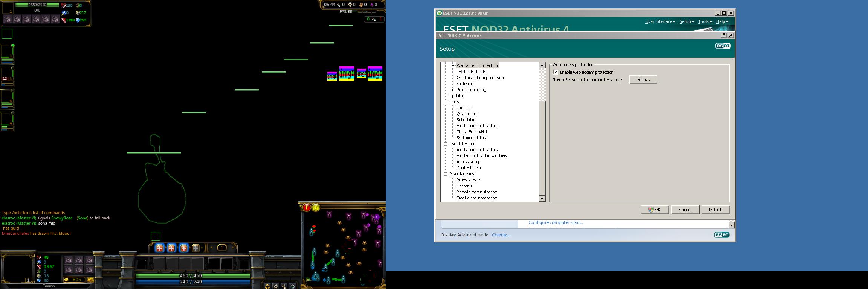Click the target's magic resist icon showing 250
Viewport: 868px width, 289px height.
78,20
